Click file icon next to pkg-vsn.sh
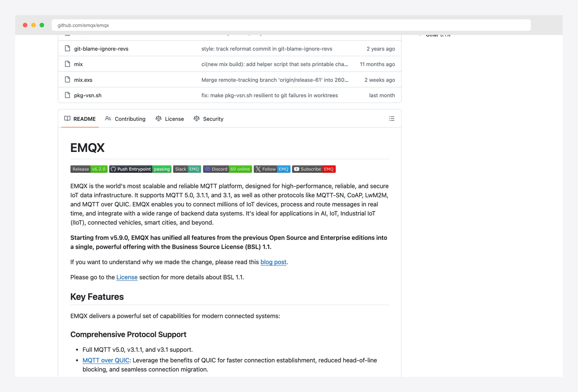 [67, 95]
